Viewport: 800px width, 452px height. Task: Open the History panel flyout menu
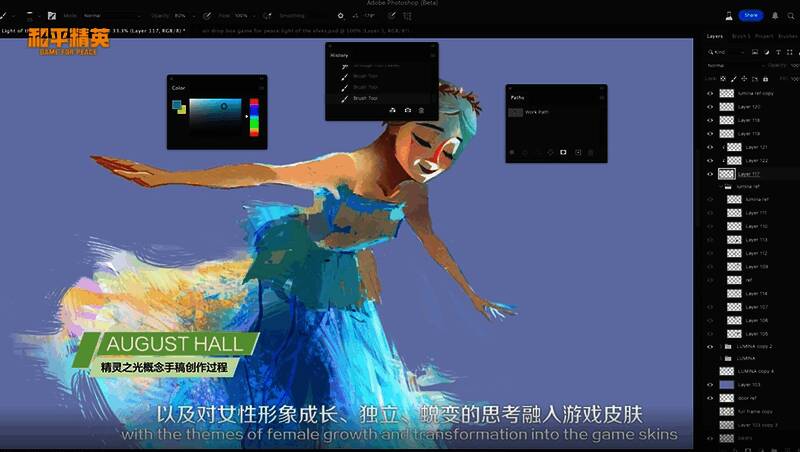(x=433, y=55)
